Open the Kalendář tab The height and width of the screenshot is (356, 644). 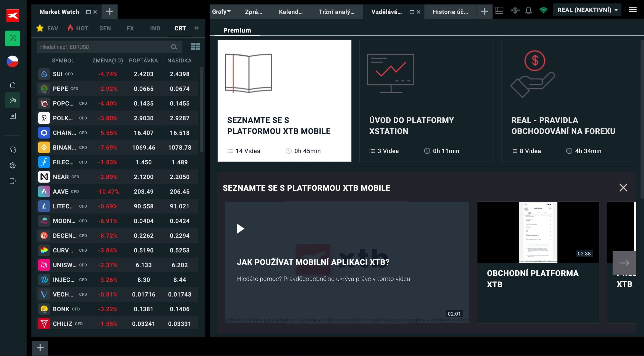pyautogui.click(x=291, y=12)
